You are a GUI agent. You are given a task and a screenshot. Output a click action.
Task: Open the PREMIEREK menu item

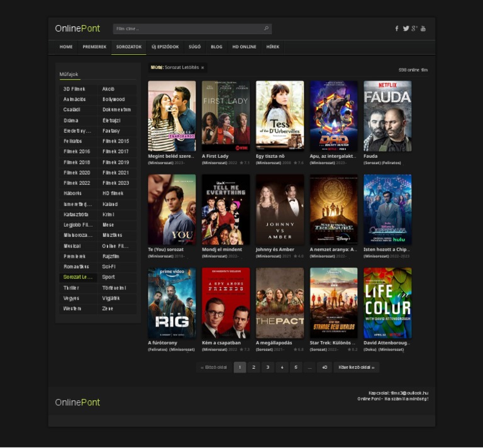point(94,46)
